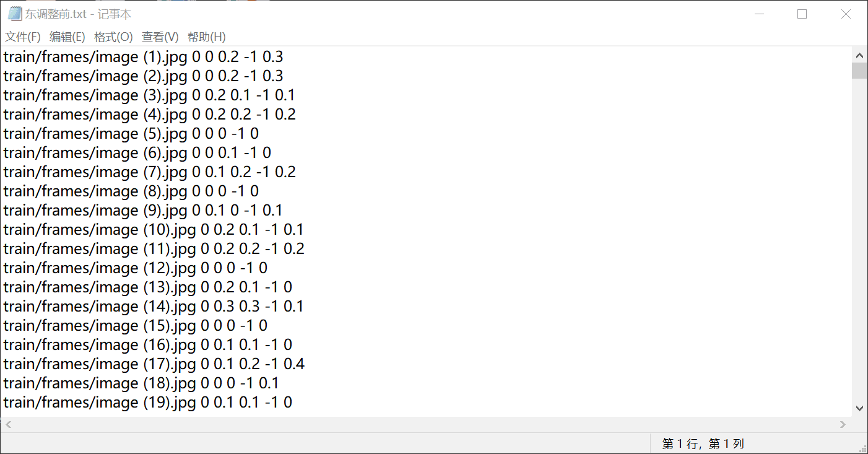Viewport: 868px width, 454px height.
Task: Open the 文件(F) menu
Action: coord(23,37)
